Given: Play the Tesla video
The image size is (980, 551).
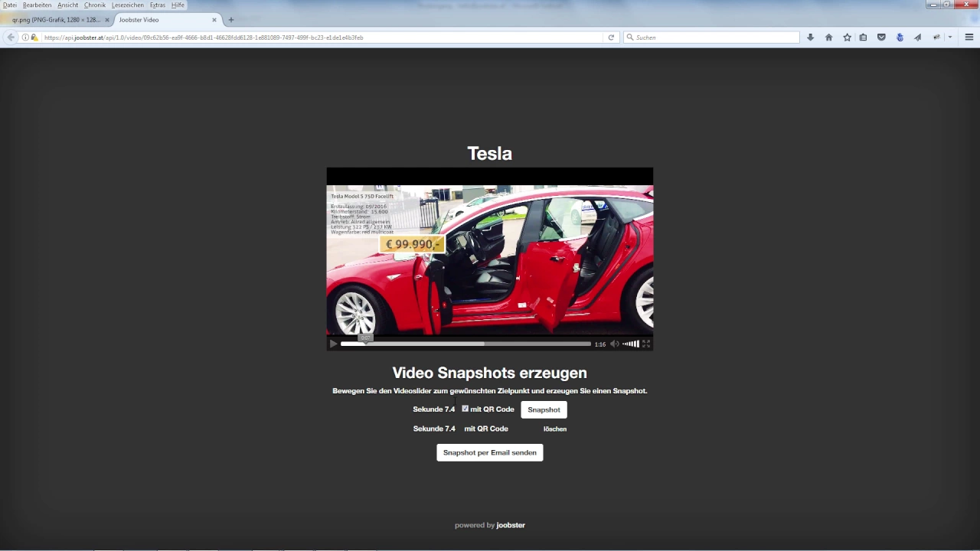Looking at the screenshot, I should pos(333,344).
